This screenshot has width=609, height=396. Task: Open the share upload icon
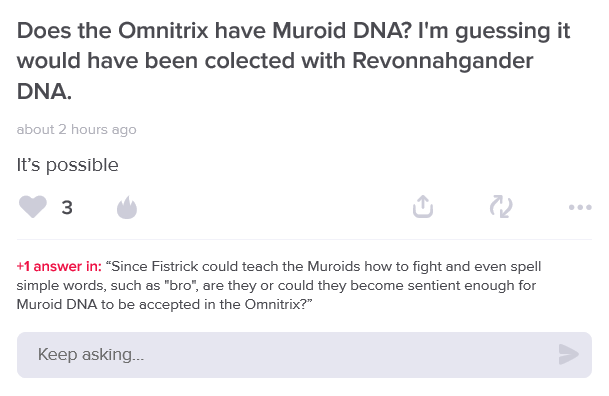(423, 206)
